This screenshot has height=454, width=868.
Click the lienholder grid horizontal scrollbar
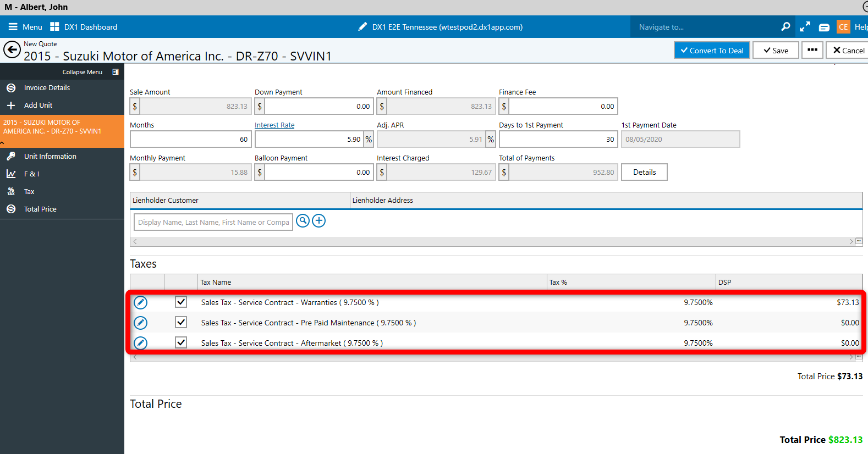click(493, 241)
